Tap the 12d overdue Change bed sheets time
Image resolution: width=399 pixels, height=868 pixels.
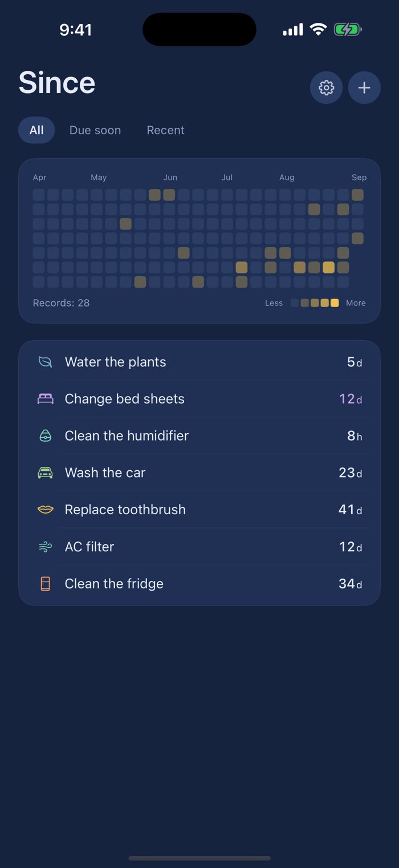click(x=351, y=399)
